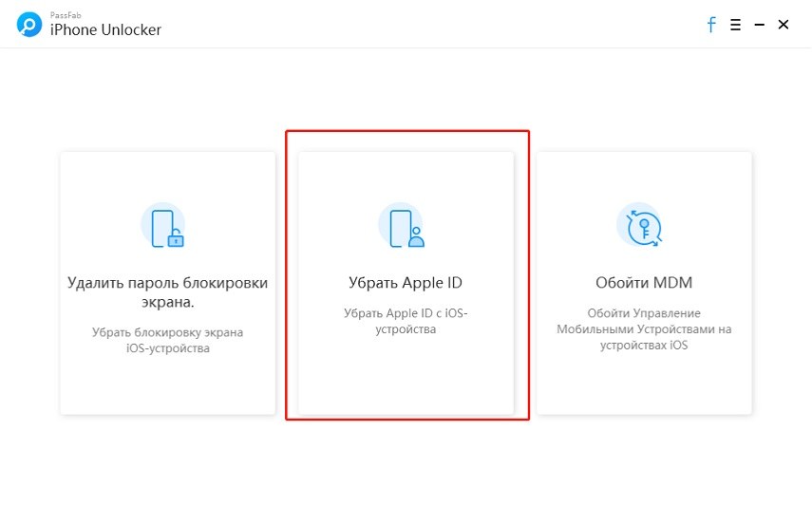Click the phone with padlock icon
Viewport: 812px width, 525px height.
pyautogui.click(x=163, y=226)
